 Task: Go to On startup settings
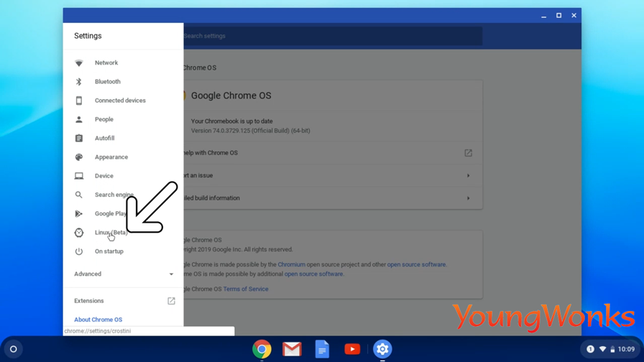tap(109, 251)
